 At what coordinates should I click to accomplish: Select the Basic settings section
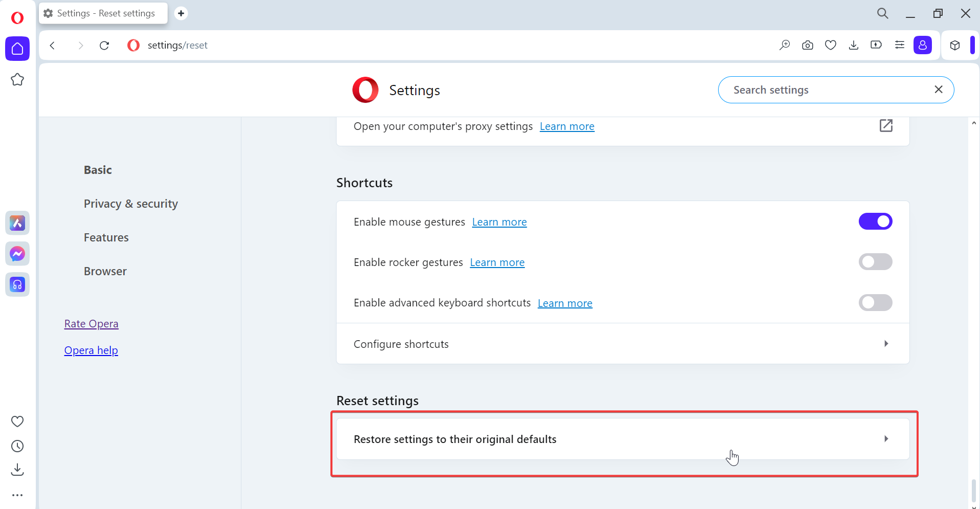[98, 170]
